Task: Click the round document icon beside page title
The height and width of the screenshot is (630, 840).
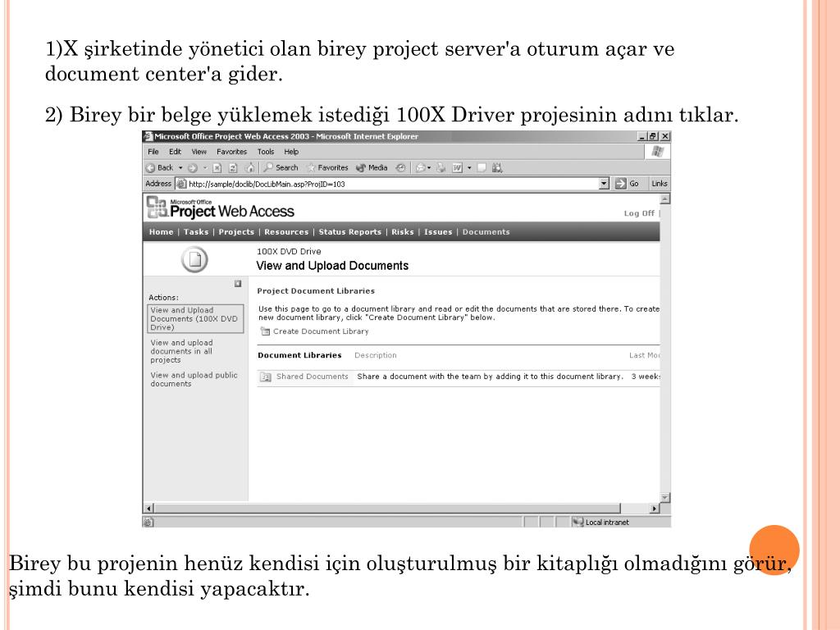Action: (x=194, y=259)
